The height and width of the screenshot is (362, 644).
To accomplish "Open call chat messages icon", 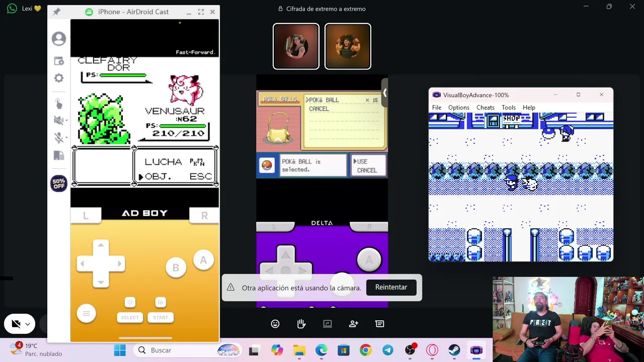I will coord(380,324).
